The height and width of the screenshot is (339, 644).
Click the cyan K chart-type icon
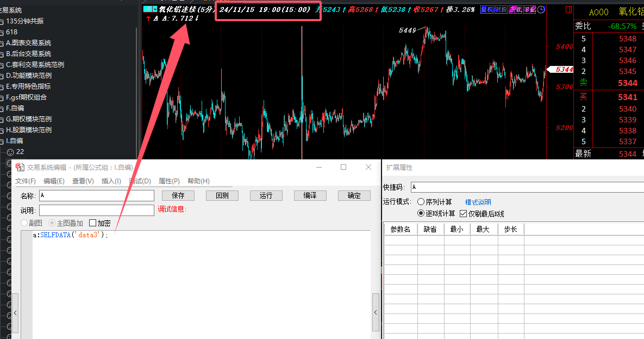pyautogui.click(x=147, y=9)
